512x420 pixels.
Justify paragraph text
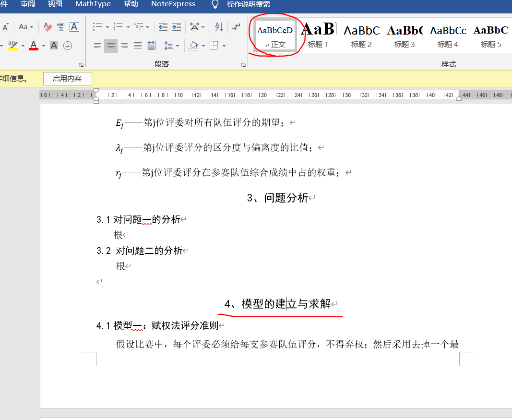point(138,46)
